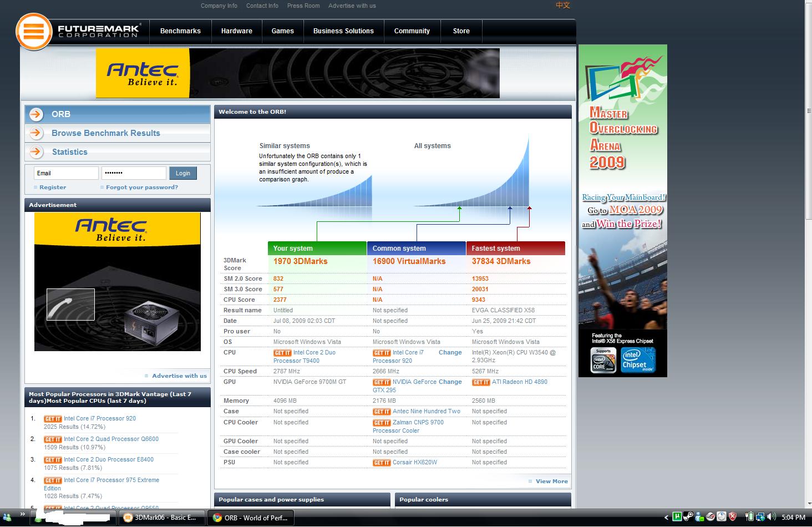812x527 pixels.
Task: Open Corsair HX620W link
Action: [x=415, y=463]
